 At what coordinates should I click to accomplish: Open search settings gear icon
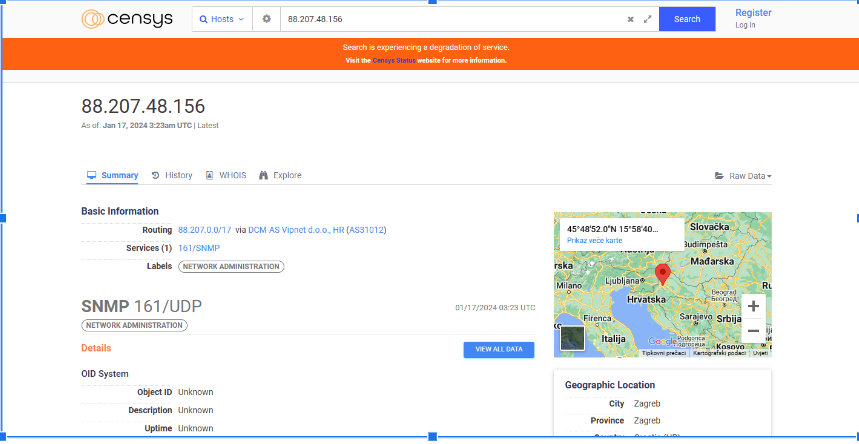266,19
